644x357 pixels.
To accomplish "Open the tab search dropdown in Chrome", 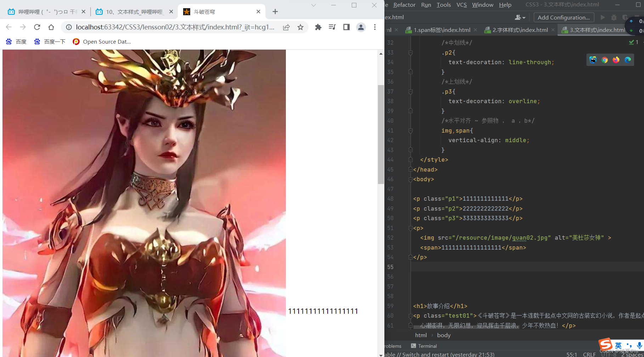I will [313, 5].
